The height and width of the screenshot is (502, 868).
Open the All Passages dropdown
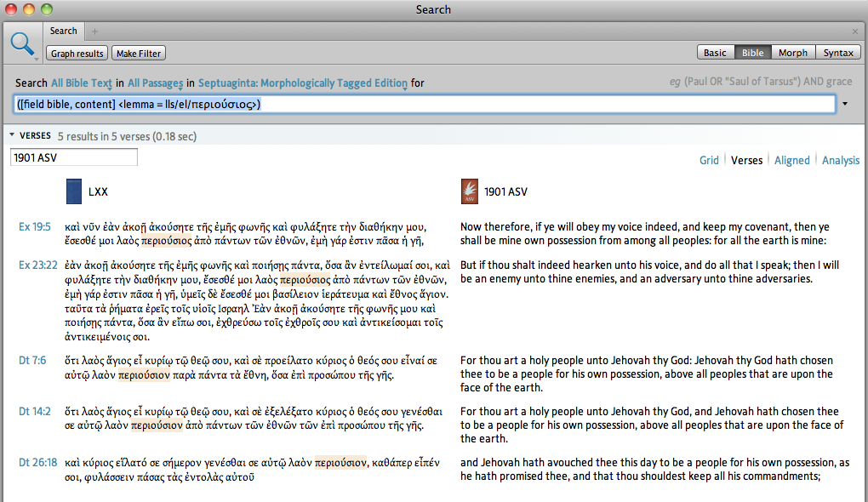coord(155,83)
